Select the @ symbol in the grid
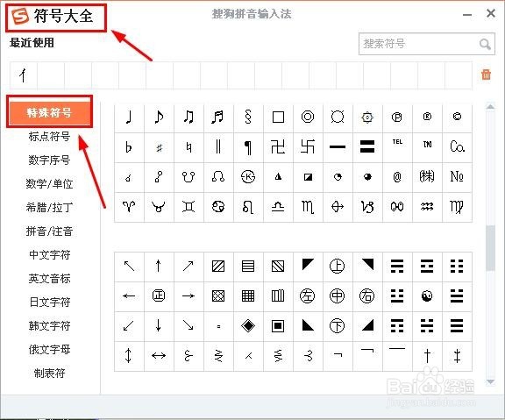505x420 pixels. coord(397,177)
